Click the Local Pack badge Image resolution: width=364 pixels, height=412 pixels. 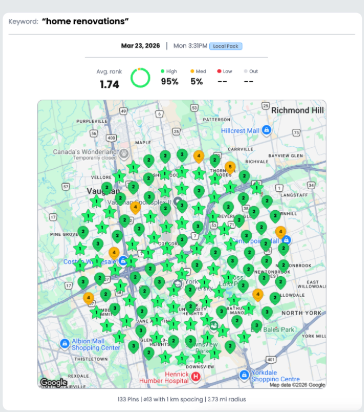point(226,46)
